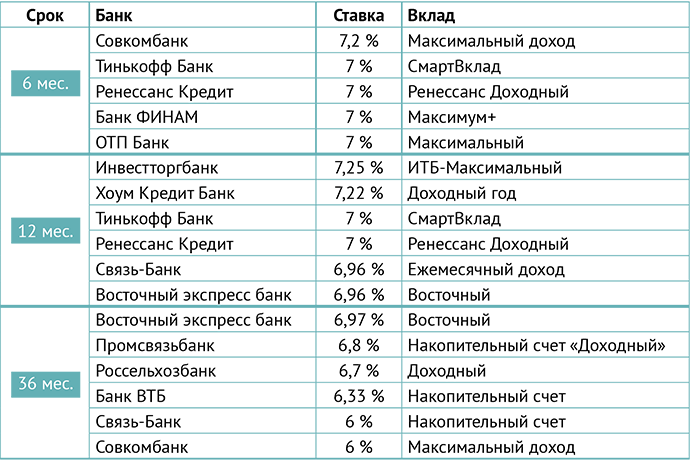The height and width of the screenshot is (467, 700).
Task: Select "Ренессанс Кредит" in the 6 мес. group
Action: pos(164,92)
